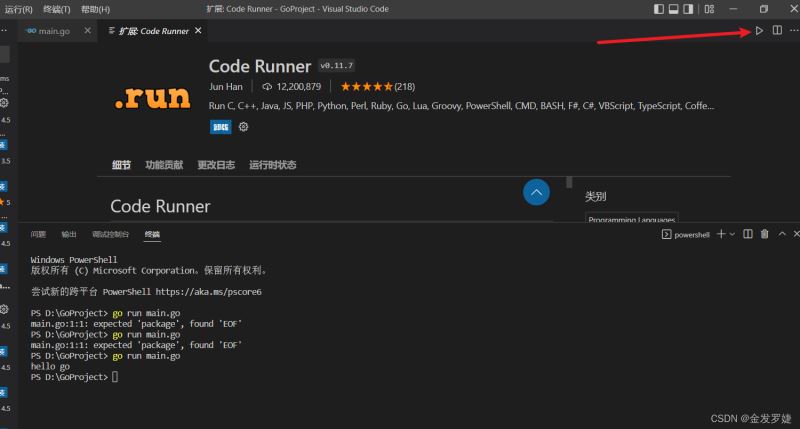
Task: Split the powershell terminal
Action: click(x=748, y=234)
